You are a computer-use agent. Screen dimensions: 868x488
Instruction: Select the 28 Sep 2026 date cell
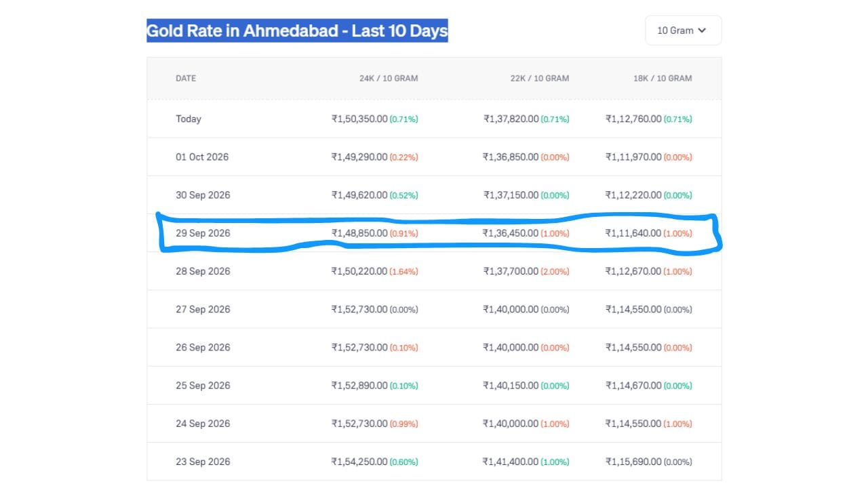tap(203, 271)
